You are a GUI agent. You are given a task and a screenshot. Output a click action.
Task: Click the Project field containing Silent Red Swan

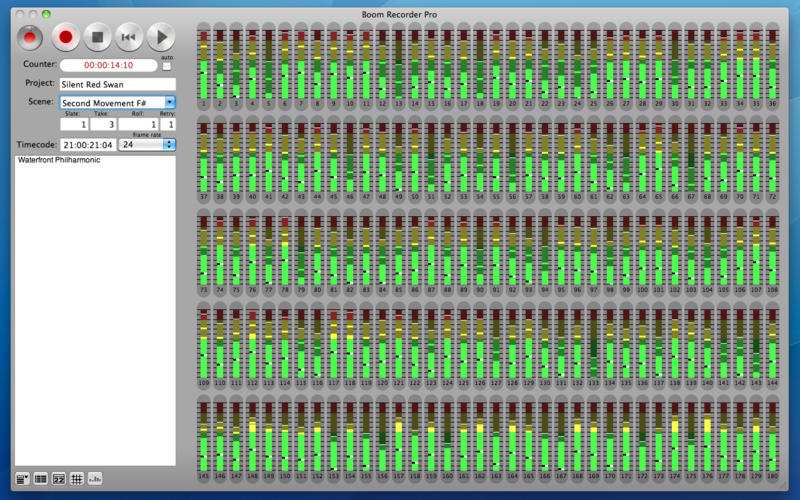point(117,84)
